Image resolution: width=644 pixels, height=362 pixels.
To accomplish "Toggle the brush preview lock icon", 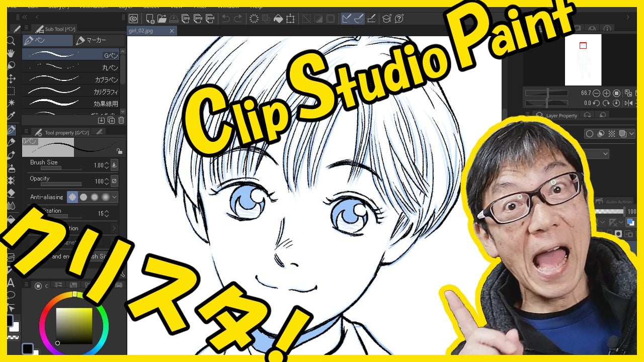I will point(119,151).
